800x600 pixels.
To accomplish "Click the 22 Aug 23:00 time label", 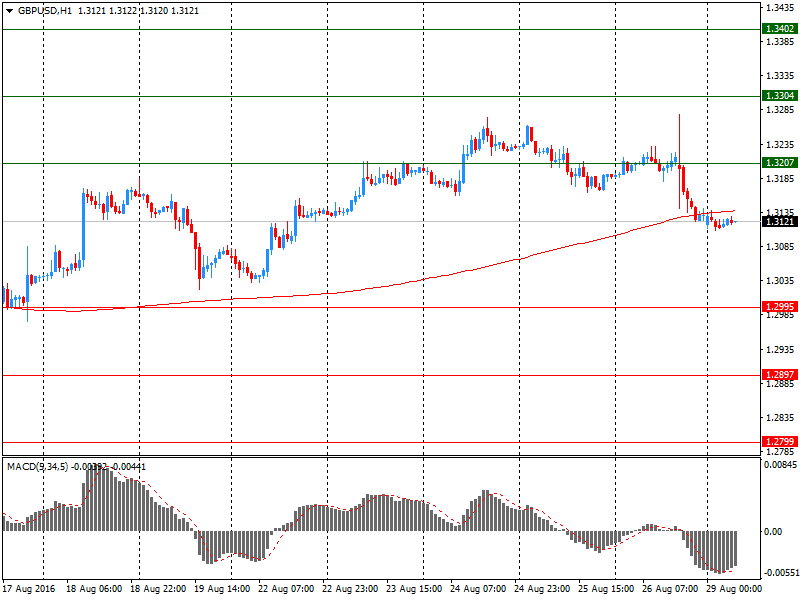I will (x=350, y=589).
